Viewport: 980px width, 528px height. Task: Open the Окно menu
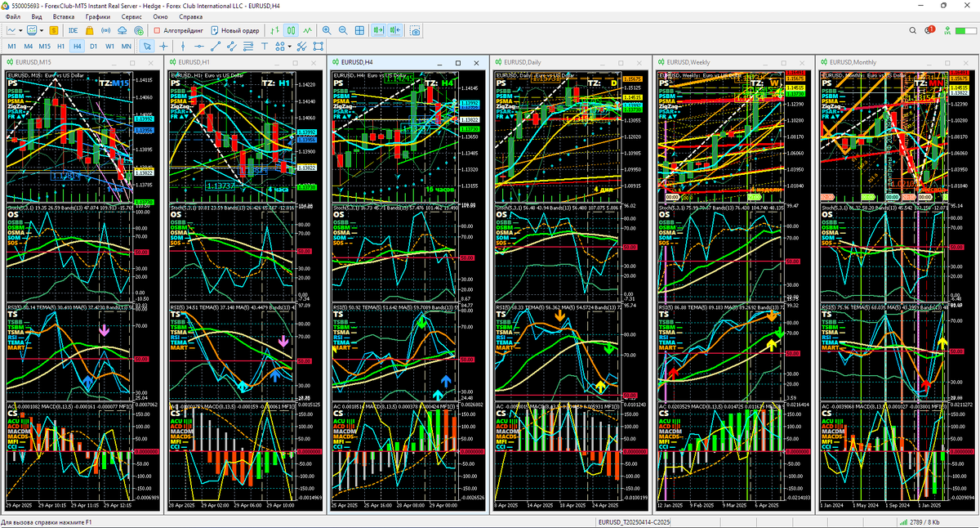click(161, 16)
